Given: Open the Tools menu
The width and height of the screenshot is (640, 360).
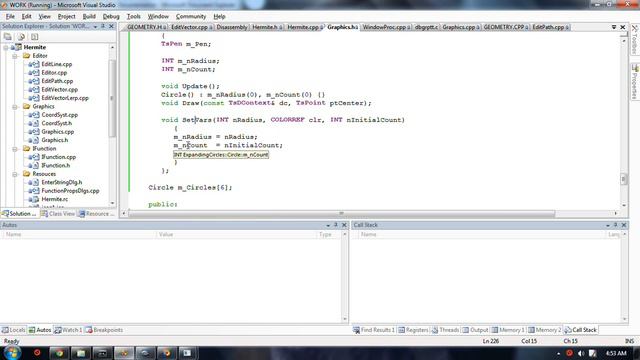Looking at the screenshot, I should (x=133, y=16).
